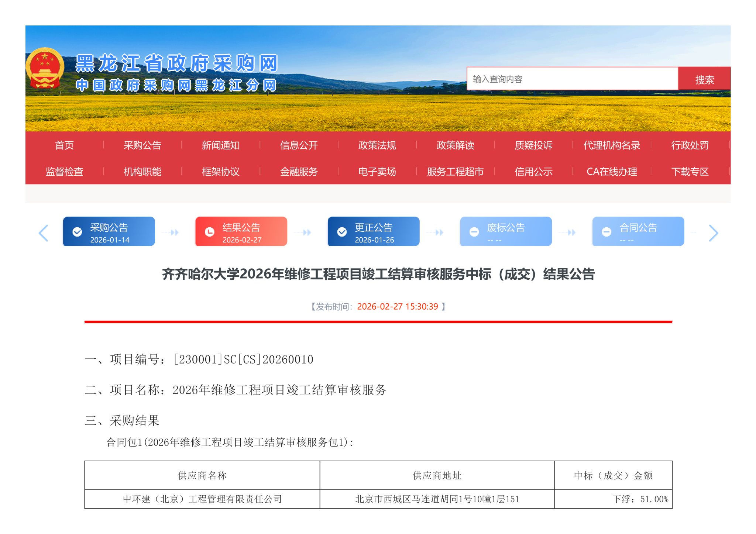Viewport: 756px width, 534px height.
Task: Open 代理机构名录 navigation link
Action: click(x=612, y=145)
